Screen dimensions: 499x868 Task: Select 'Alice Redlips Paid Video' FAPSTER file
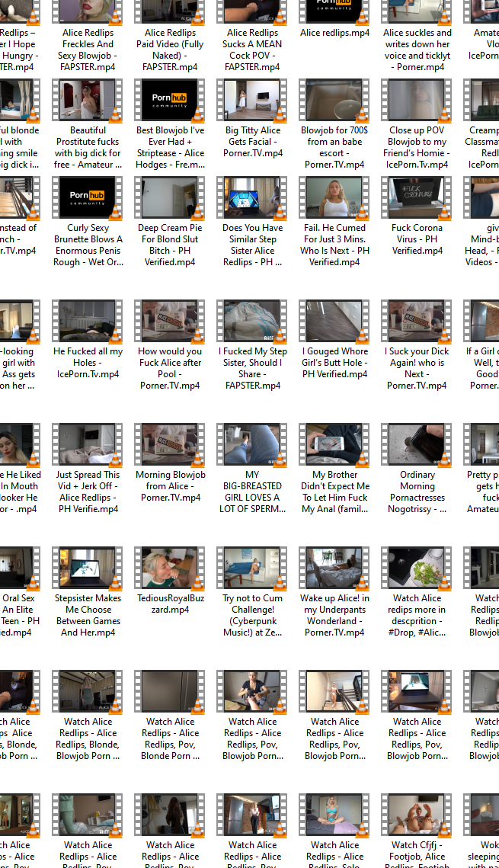point(170,10)
